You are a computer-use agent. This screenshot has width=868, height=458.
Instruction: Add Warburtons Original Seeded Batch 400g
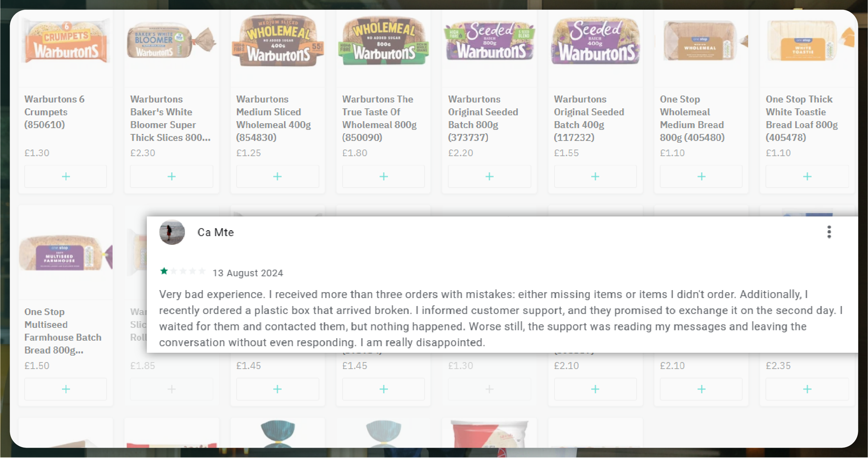coord(595,177)
